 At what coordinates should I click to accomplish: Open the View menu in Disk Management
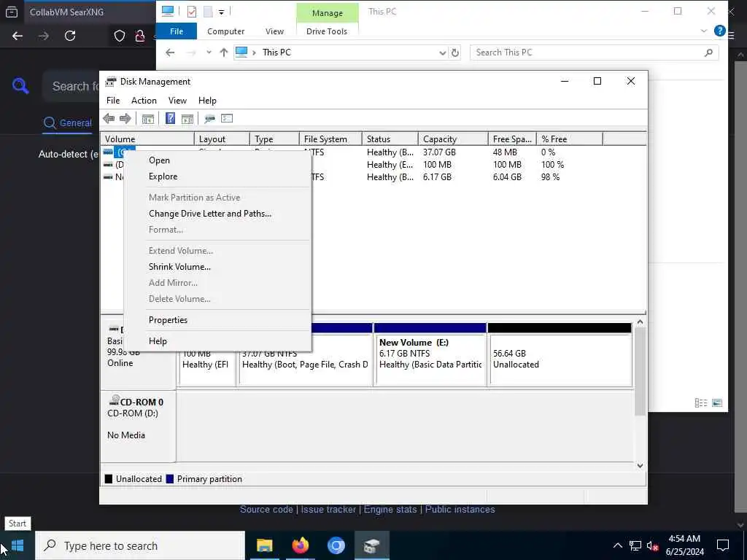[x=177, y=101]
